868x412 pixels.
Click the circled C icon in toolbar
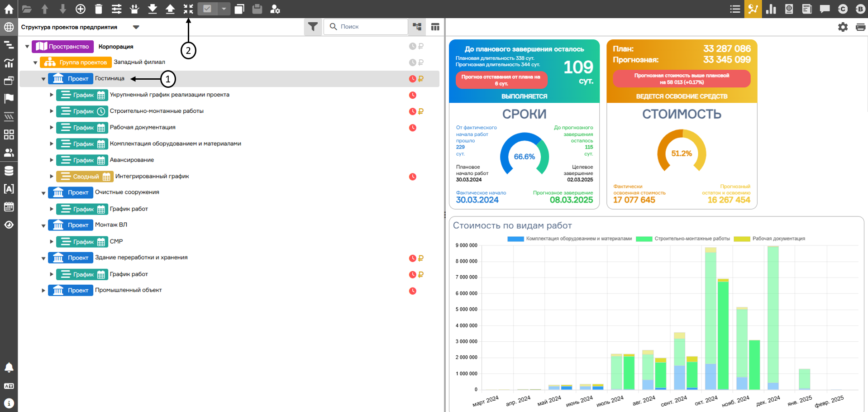[x=843, y=9]
